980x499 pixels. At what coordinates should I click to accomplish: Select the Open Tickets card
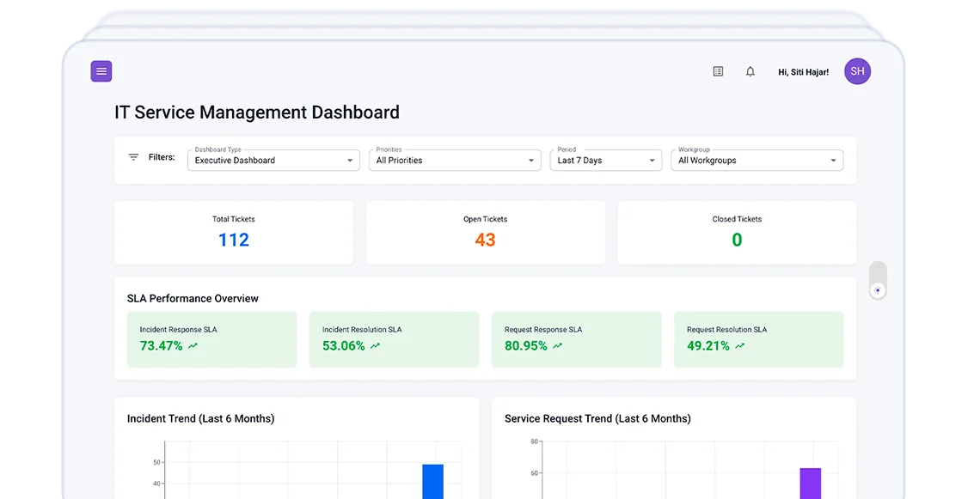[x=486, y=233]
